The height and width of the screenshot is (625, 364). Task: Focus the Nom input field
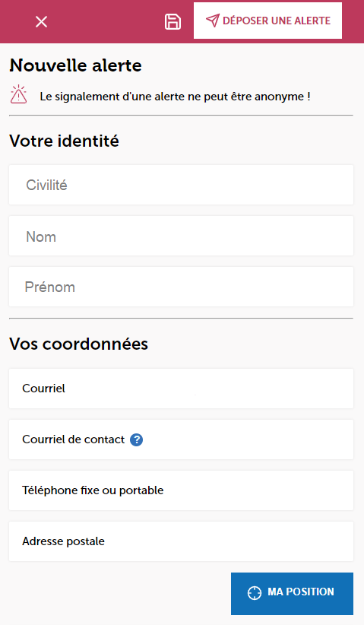pos(181,236)
